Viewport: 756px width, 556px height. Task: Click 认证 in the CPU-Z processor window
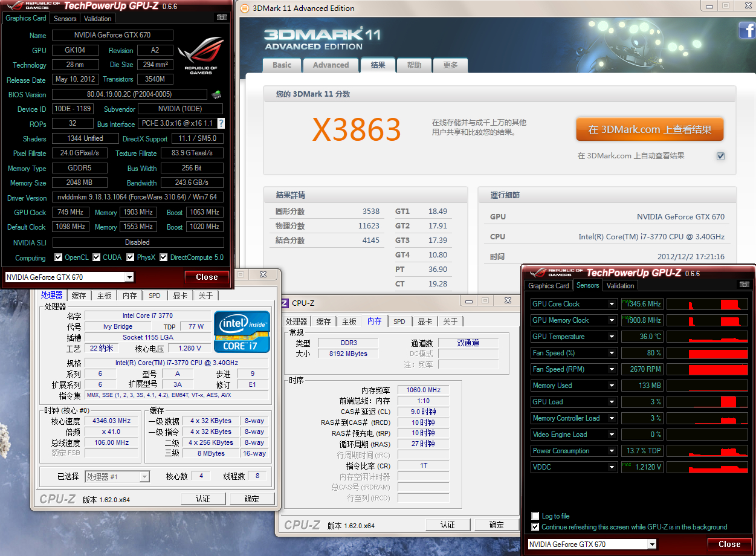[203, 499]
